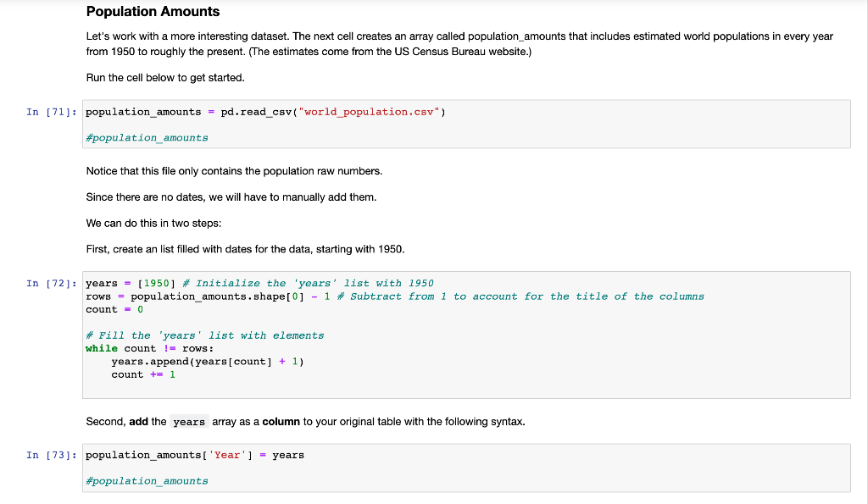Viewport: 868px width, 504px height.
Task: Click the 'Let's work with a more interesting dataset' paragraph
Action: (x=459, y=44)
